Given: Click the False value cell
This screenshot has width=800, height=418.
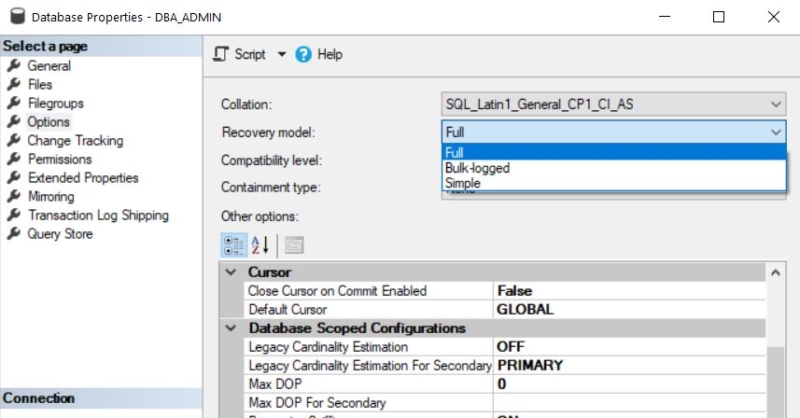Looking at the screenshot, I should (630, 291).
